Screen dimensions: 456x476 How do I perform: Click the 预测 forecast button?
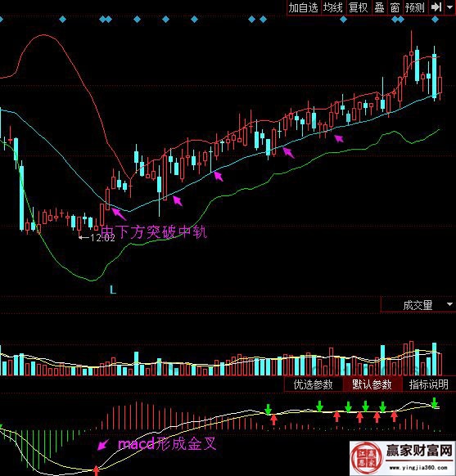click(415, 7)
